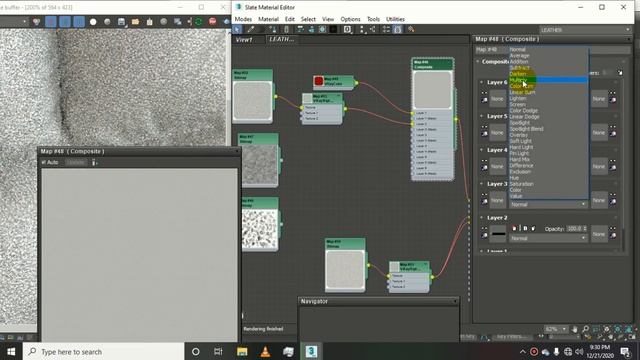The width and height of the screenshot is (640, 360).
Task: Click Layer 6 texture None button
Action: (x=497, y=99)
